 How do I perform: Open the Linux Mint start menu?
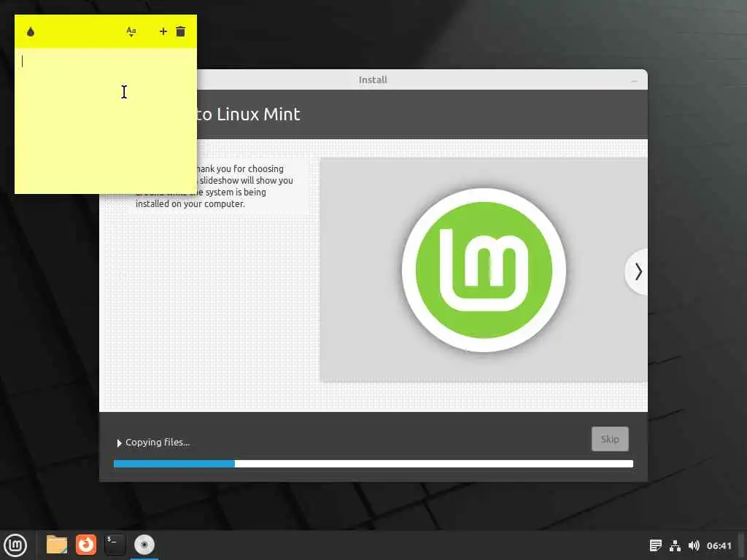tap(15, 545)
